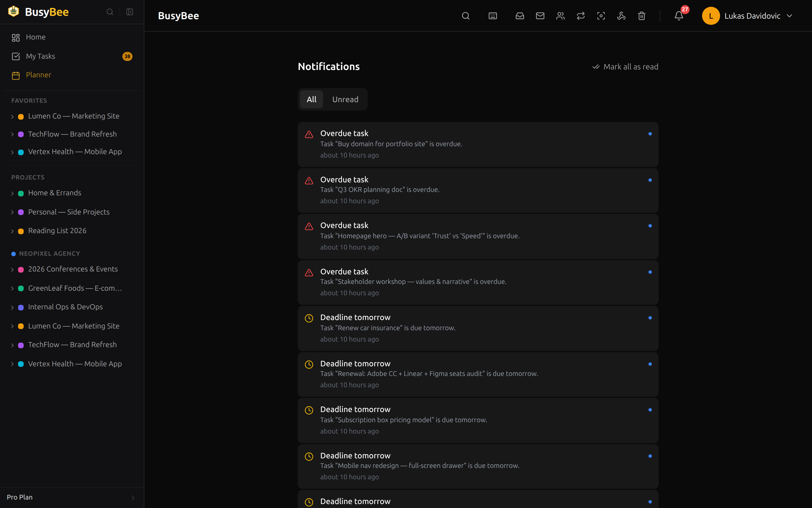Switch to the Unread tab
The width and height of the screenshot is (812, 508).
(345, 99)
